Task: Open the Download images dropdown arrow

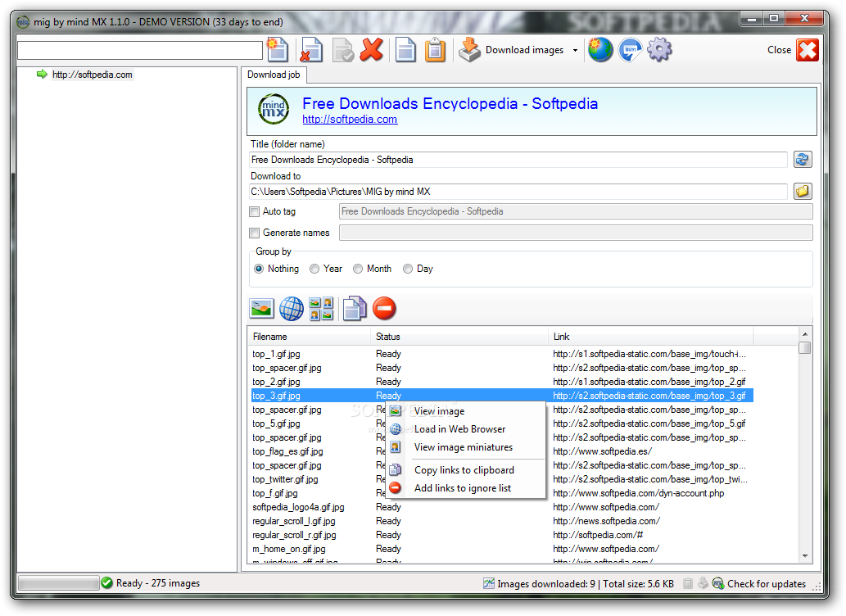Action: pos(575,50)
